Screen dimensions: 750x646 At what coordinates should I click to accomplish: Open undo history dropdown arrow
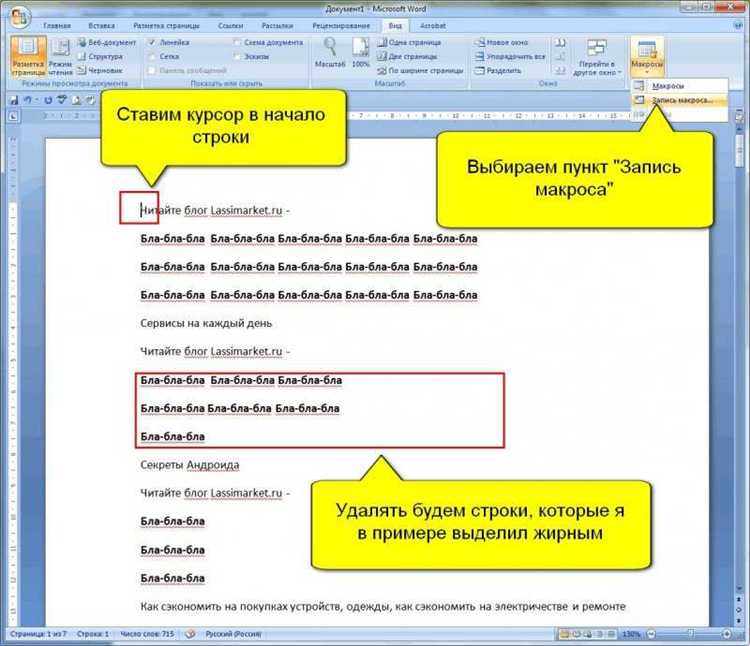click(x=37, y=100)
